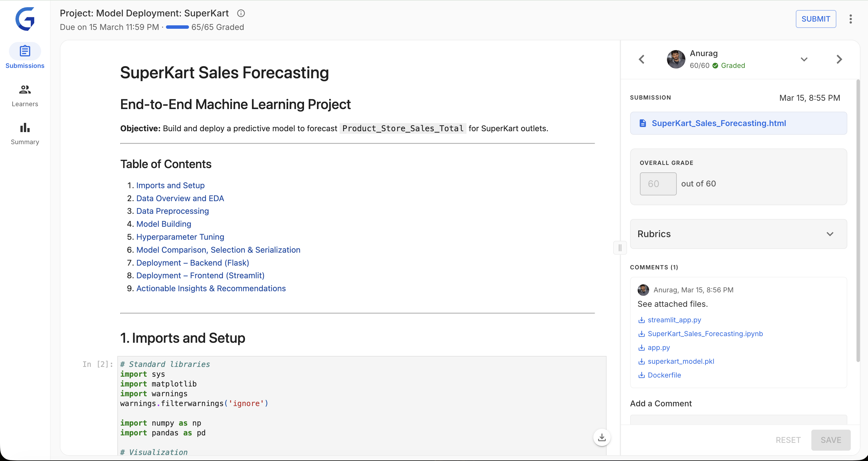Click download icon beside Dockerfile

click(642, 375)
